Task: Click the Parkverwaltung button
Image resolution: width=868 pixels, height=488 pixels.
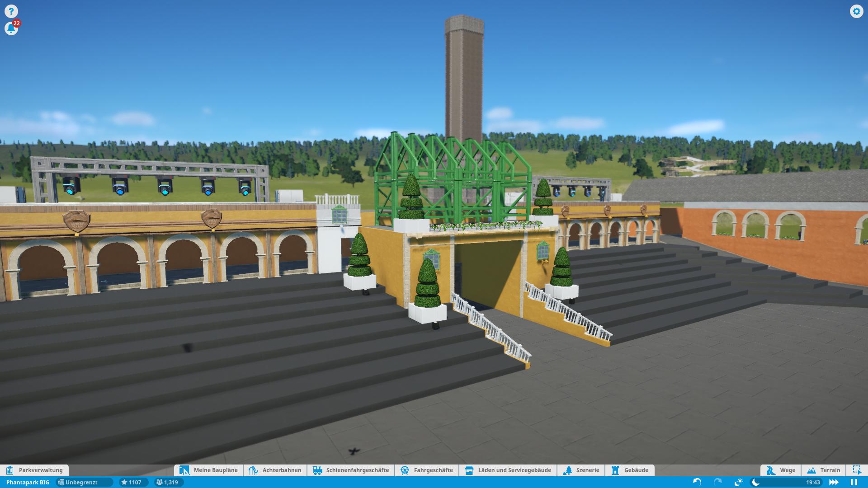Action: (x=34, y=470)
